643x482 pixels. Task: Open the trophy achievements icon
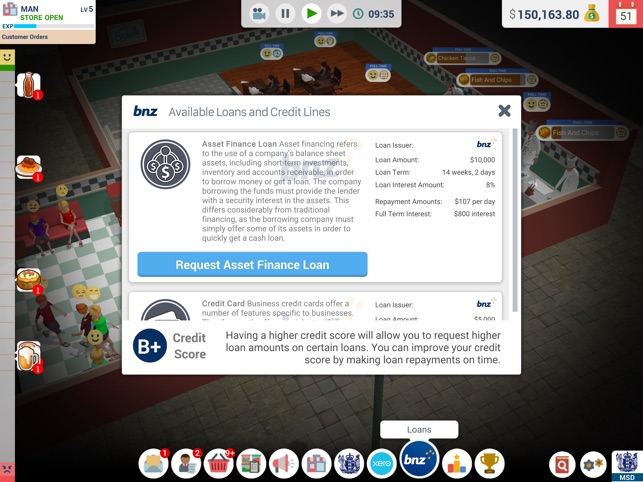tap(489, 464)
